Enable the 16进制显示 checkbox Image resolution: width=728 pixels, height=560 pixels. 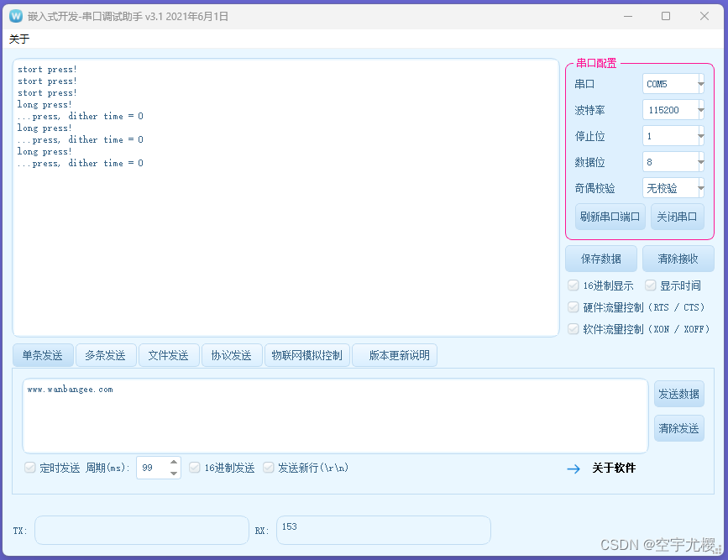tap(573, 285)
